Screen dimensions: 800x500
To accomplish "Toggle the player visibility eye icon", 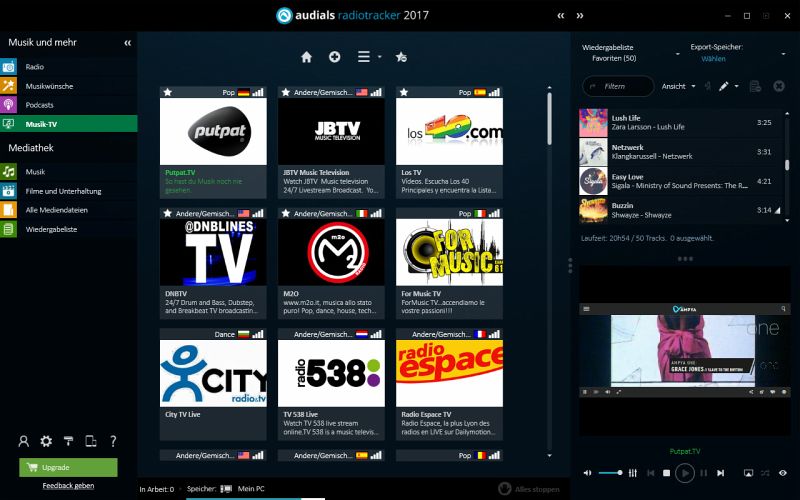I will (784, 473).
